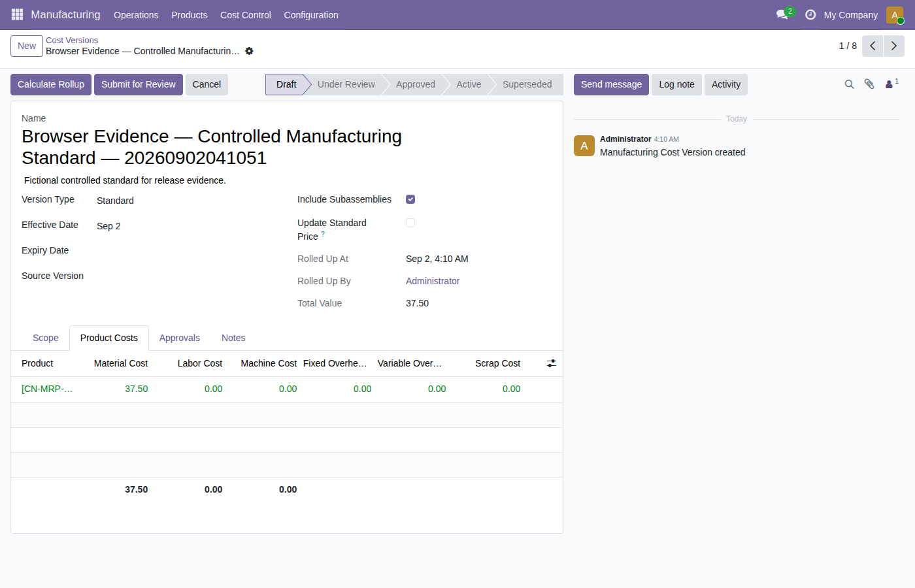Open the activities clock icon
The image size is (915, 588).
pyautogui.click(x=810, y=14)
